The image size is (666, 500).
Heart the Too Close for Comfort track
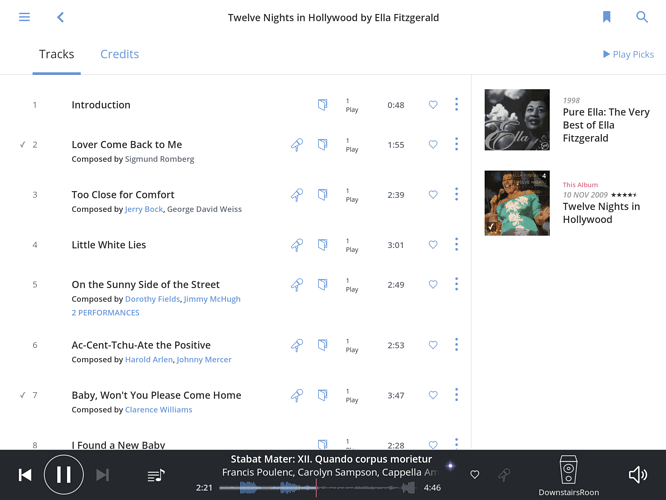[433, 195]
